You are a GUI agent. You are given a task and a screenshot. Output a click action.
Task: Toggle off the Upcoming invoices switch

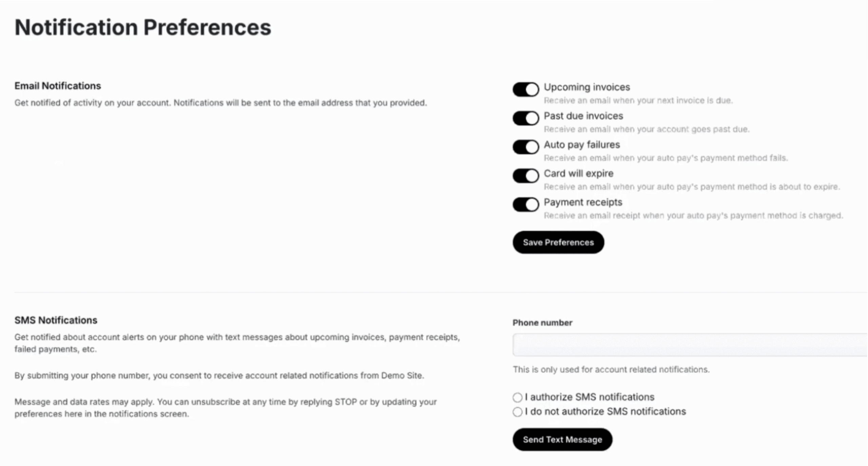526,90
